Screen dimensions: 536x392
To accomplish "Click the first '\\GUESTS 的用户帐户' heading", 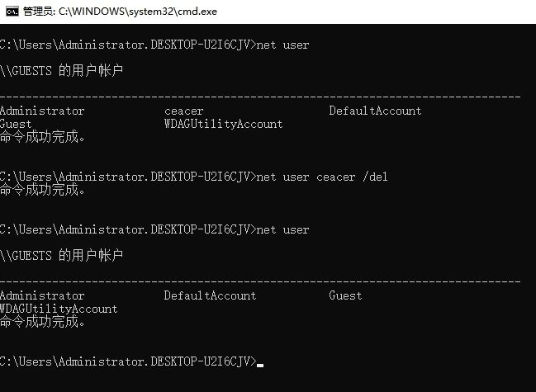I will 62,71.
